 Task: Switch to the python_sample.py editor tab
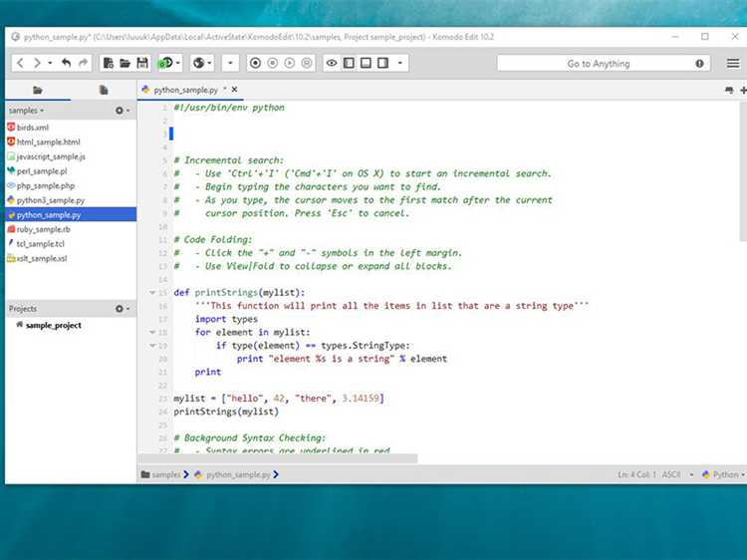point(185,90)
